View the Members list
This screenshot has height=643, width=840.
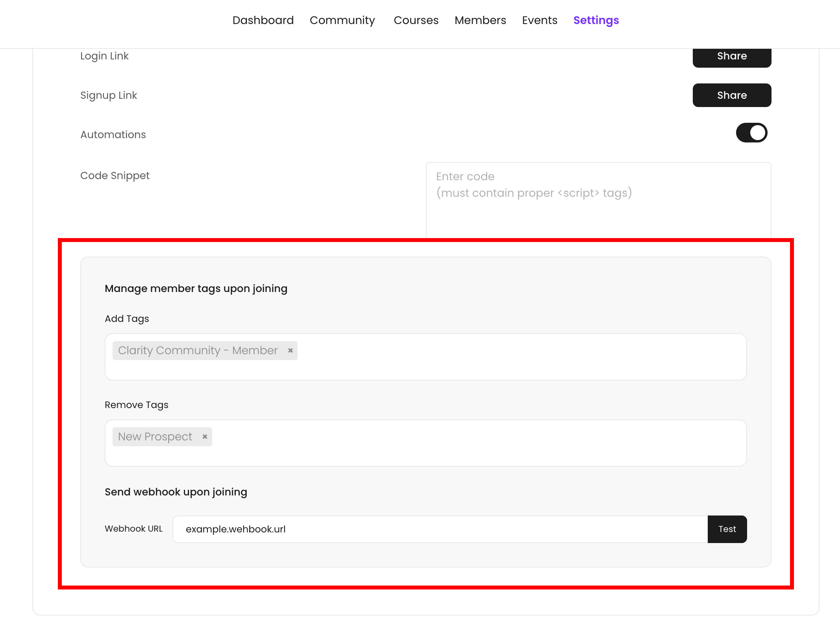tap(480, 20)
